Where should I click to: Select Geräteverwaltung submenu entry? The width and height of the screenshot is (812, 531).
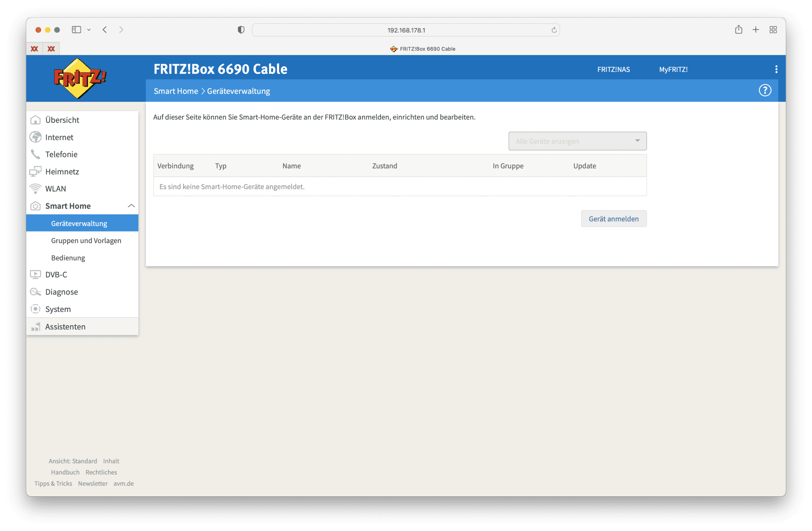(82, 223)
